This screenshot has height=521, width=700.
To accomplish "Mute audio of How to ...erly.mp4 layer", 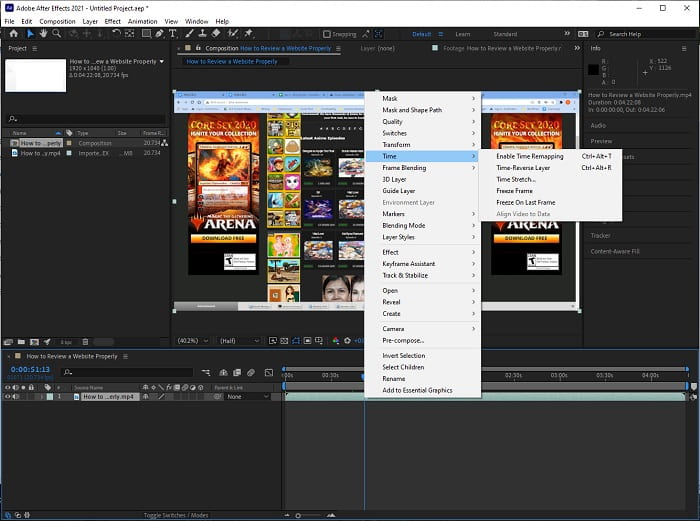I will coord(16,396).
